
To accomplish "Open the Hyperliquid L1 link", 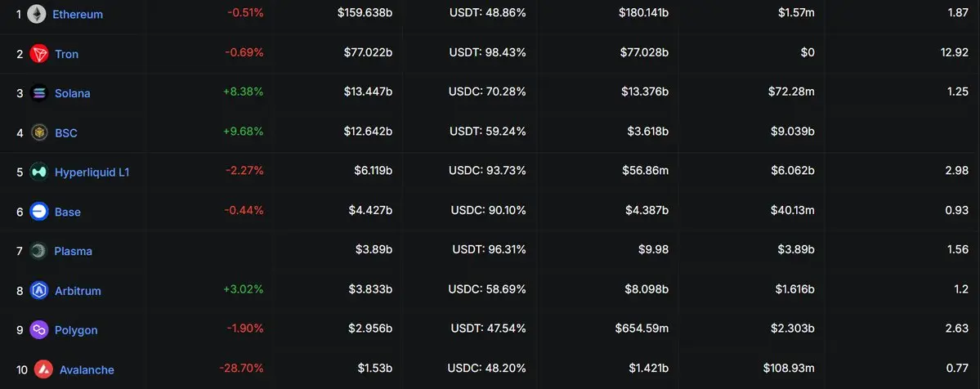I will 92,172.
